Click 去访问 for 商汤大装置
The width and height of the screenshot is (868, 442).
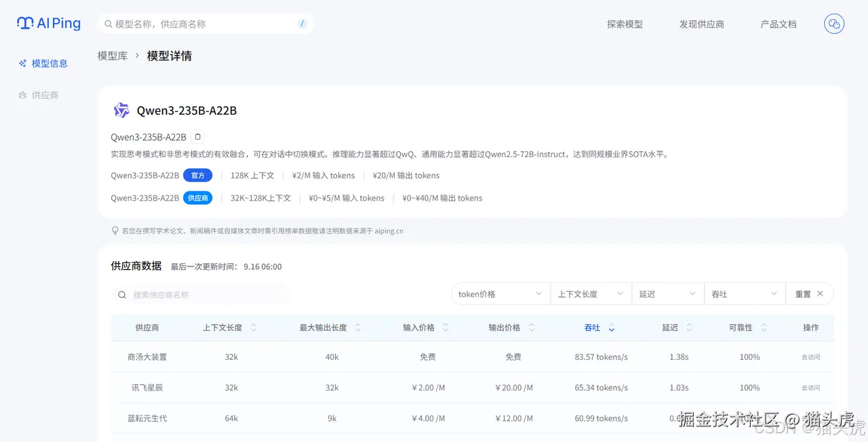pyautogui.click(x=810, y=357)
